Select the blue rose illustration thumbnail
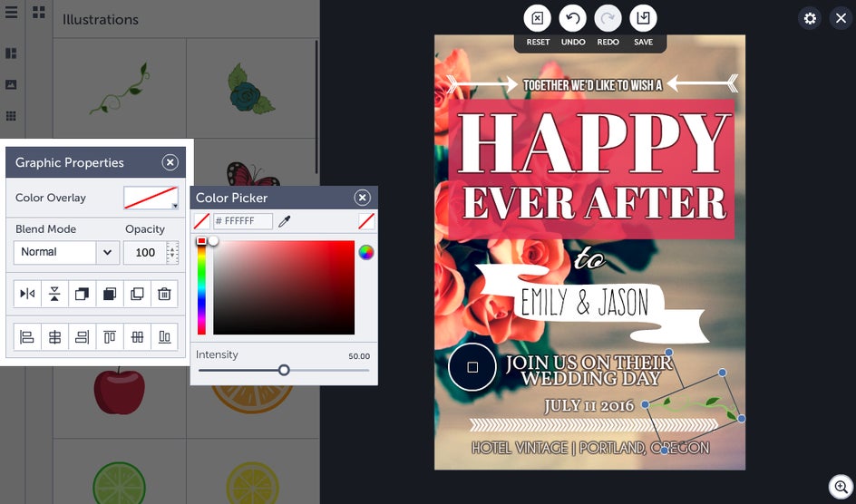 click(x=252, y=88)
